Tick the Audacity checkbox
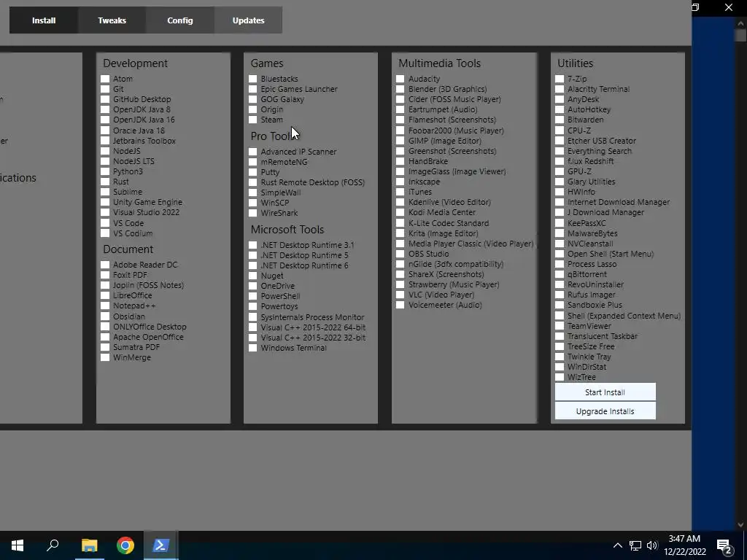The width and height of the screenshot is (747, 560). pos(400,79)
